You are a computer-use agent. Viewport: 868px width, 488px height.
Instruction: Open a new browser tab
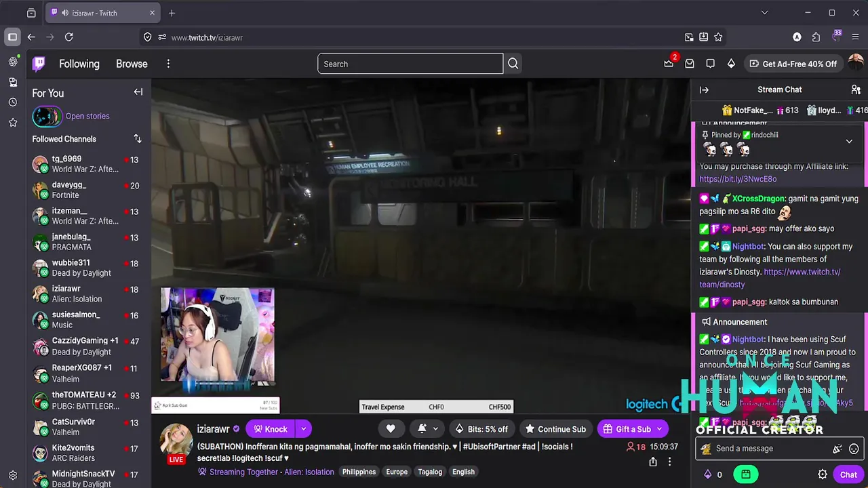172,13
